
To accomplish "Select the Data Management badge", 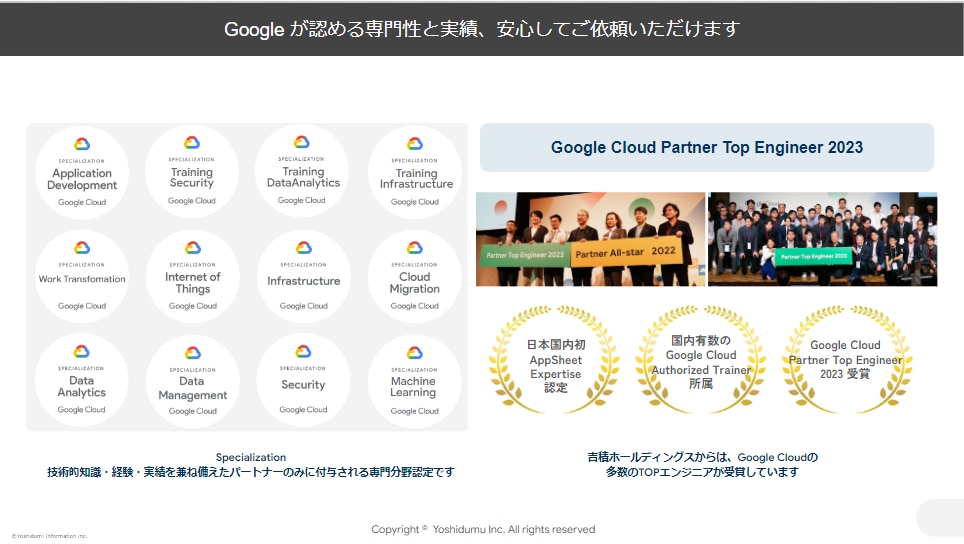I will 193,382.
